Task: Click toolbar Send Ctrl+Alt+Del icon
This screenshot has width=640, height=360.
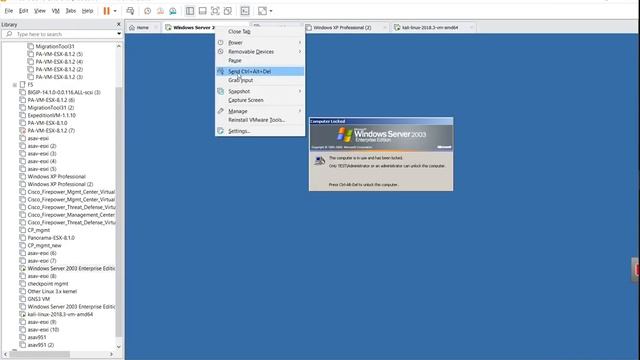Action: click(x=131, y=11)
